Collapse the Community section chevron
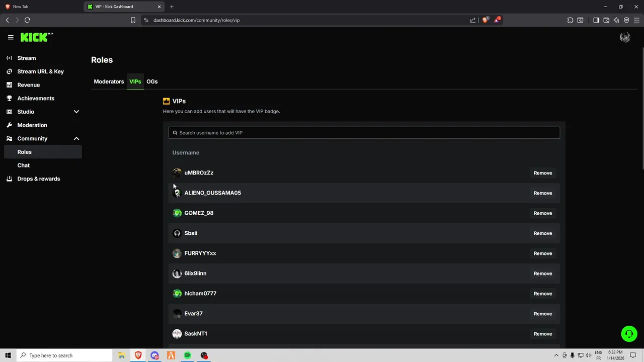 (x=76, y=139)
